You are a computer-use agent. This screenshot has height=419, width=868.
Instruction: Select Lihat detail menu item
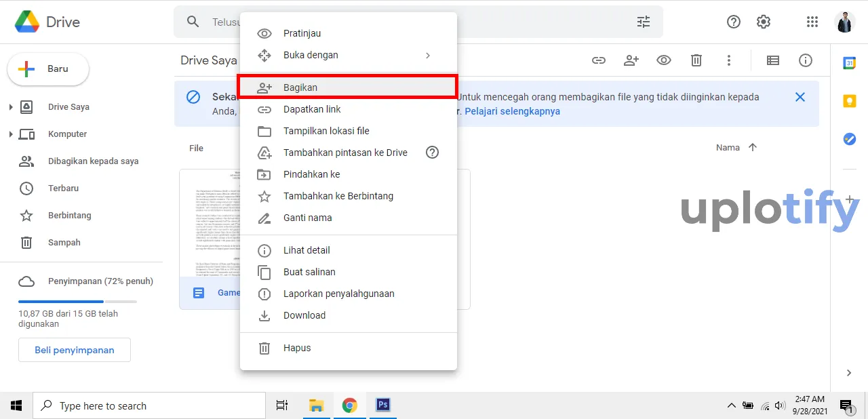(349, 250)
